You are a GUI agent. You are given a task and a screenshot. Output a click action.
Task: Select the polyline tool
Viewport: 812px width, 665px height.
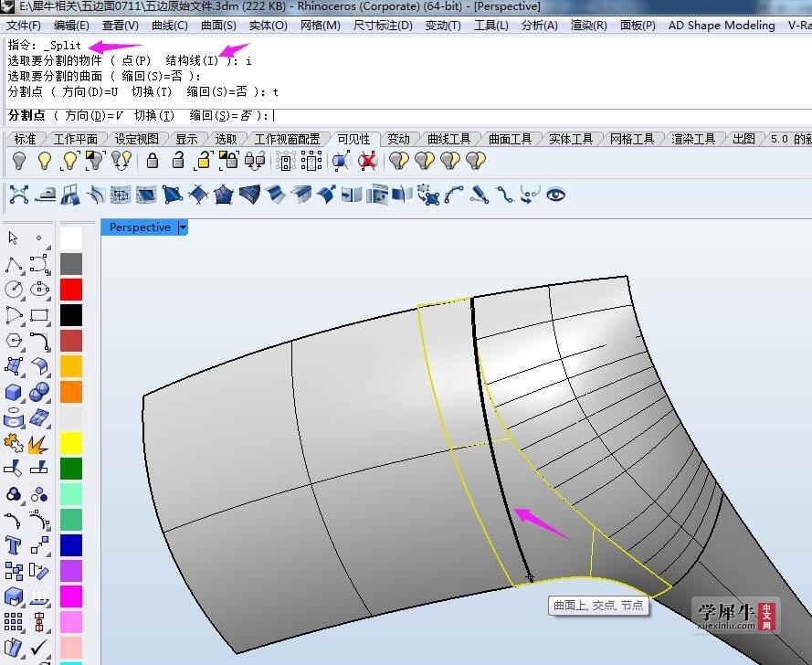[x=14, y=264]
